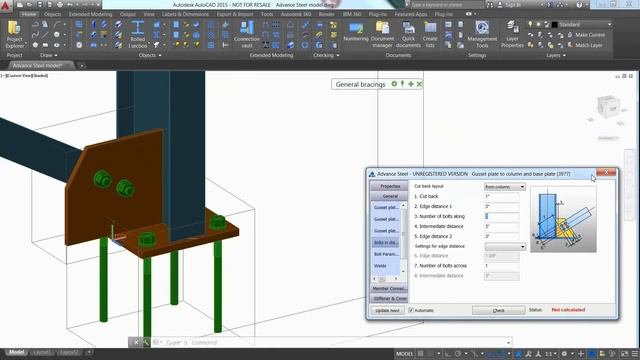The height and width of the screenshot is (360, 640).
Task: Click the green gear icon in General bracings palette
Action: (394, 84)
